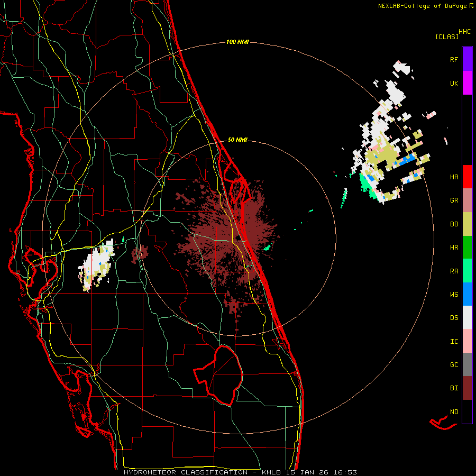Click the RF purple legend swatch
This screenshot has height=476, width=476.
(x=467, y=59)
